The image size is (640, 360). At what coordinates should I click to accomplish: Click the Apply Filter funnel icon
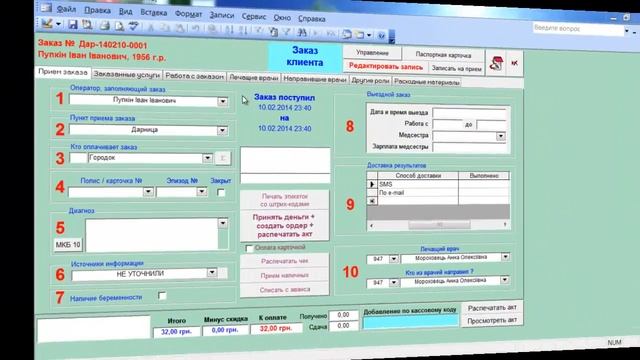[x=287, y=31]
